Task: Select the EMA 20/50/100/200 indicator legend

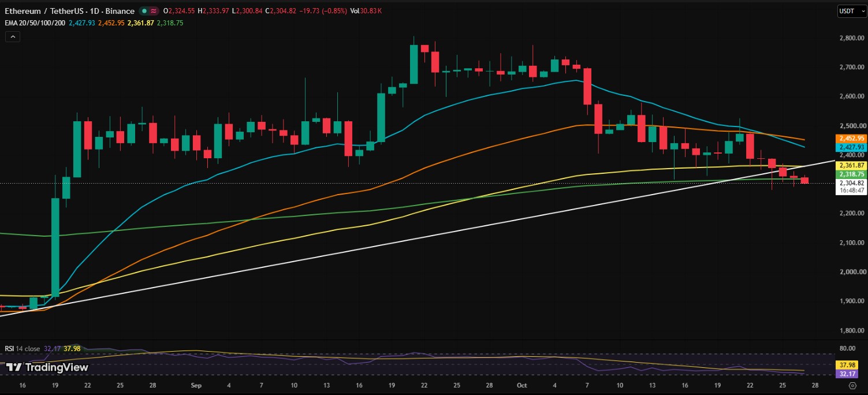Action: (35, 23)
